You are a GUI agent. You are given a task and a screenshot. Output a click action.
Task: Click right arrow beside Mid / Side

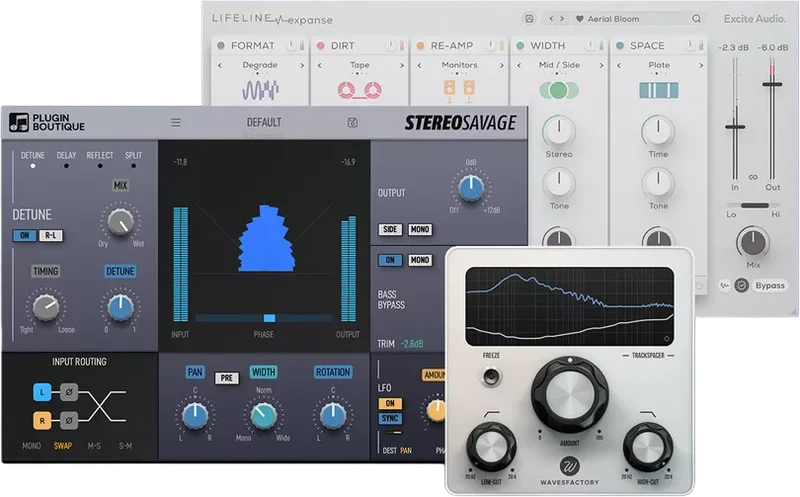(602, 65)
